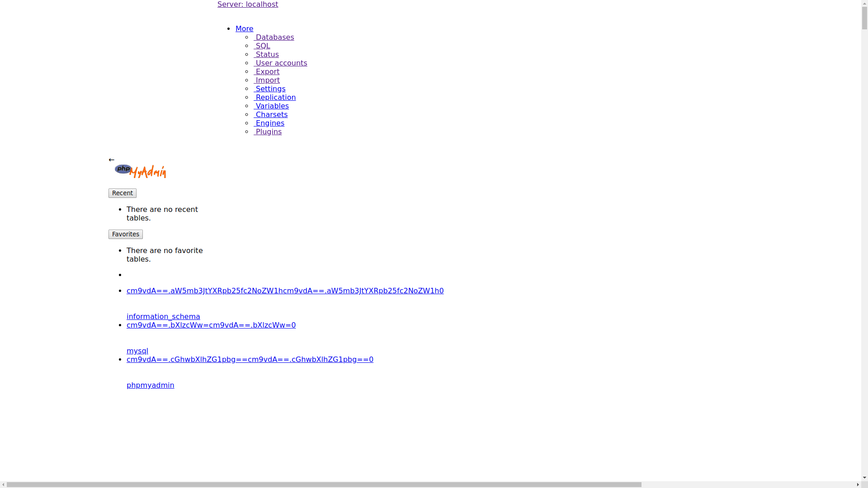The image size is (868, 488).
Task: Open the server Status page
Action: point(266,54)
